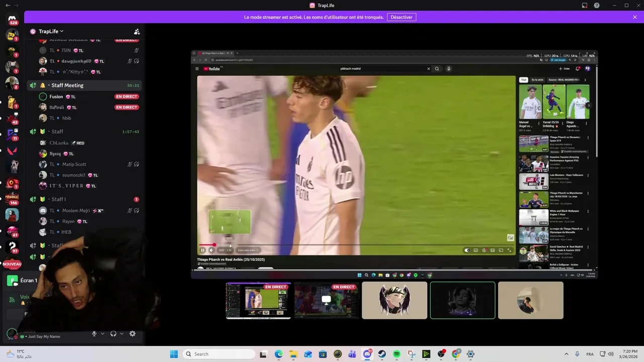This screenshot has height=362, width=644.
Task: Click YouTube Créer button
Action: [x=565, y=69]
